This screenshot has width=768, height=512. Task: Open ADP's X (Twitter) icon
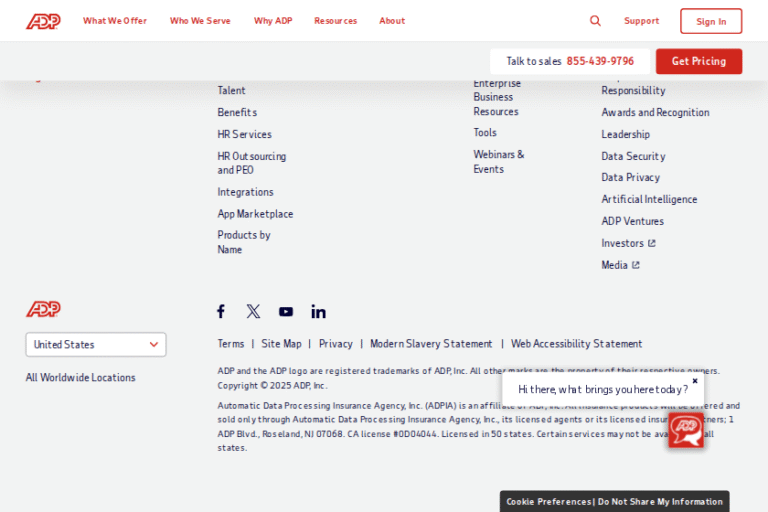click(x=253, y=311)
